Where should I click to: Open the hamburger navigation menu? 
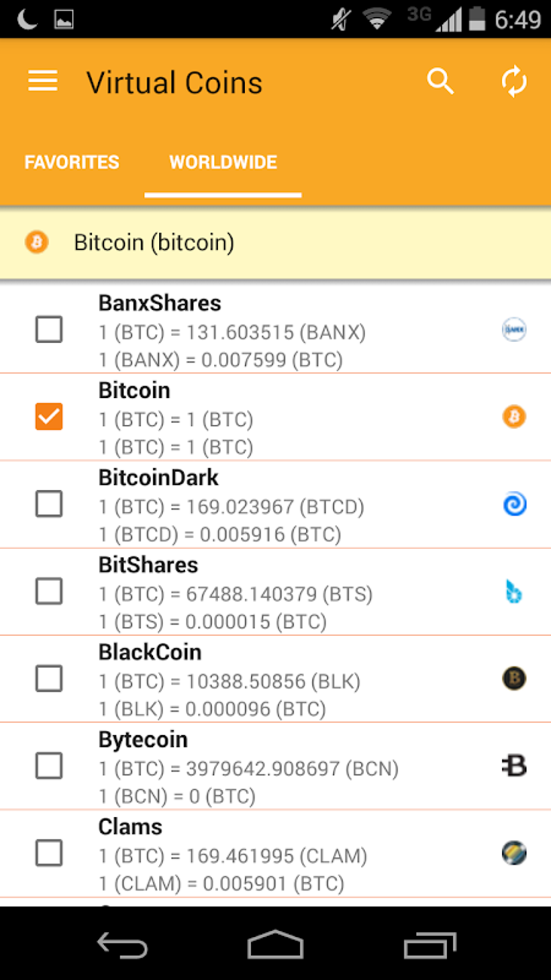(x=43, y=82)
